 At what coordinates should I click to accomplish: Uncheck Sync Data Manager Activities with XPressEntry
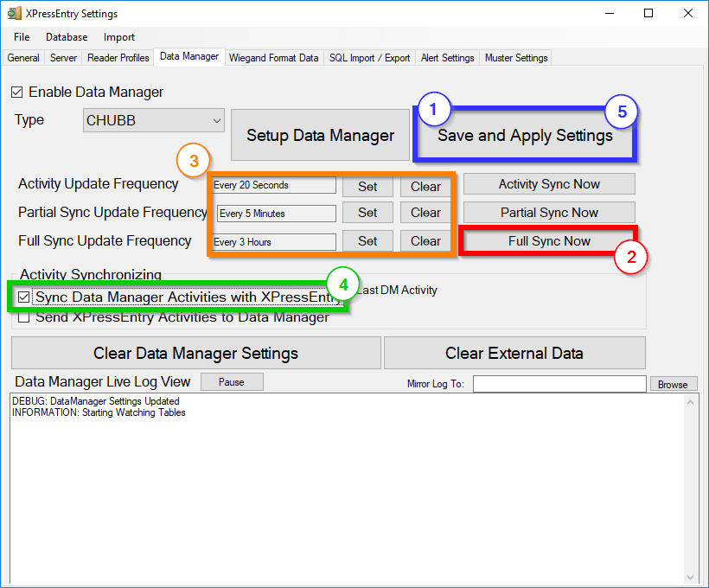coord(24,297)
